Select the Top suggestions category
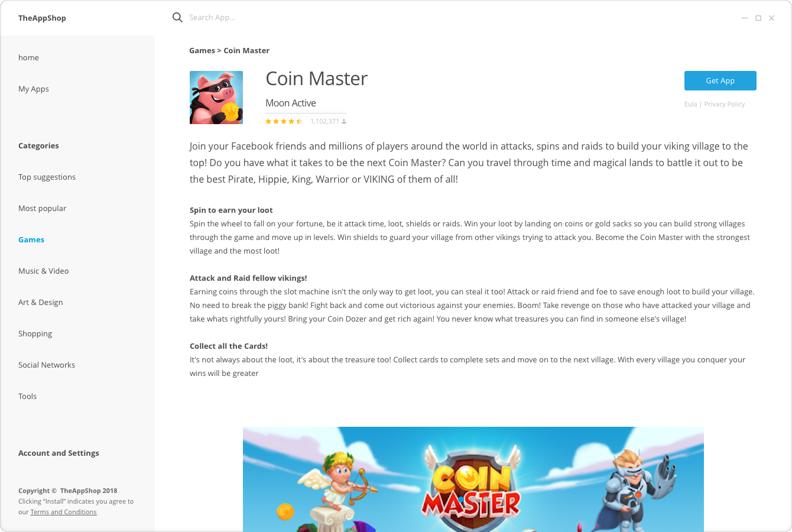The height and width of the screenshot is (532, 792). (x=47, y=177)
